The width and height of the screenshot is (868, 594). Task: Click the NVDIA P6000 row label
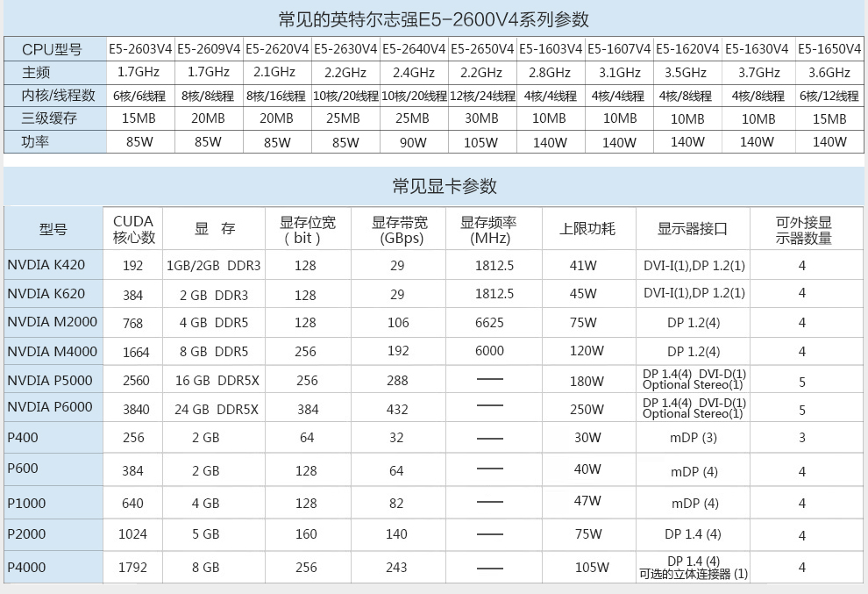50,407
